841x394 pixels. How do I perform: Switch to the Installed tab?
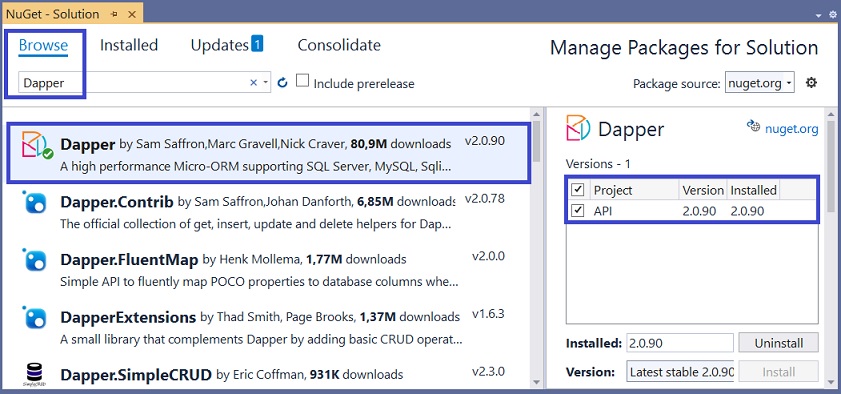[129, 46]
